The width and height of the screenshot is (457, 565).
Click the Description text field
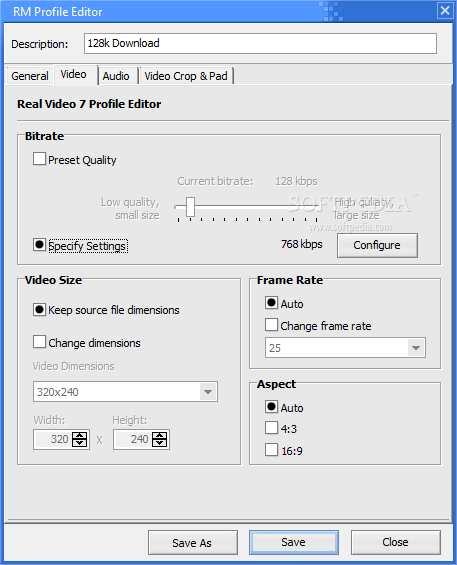pyautogui.click(x=260, y=44)
